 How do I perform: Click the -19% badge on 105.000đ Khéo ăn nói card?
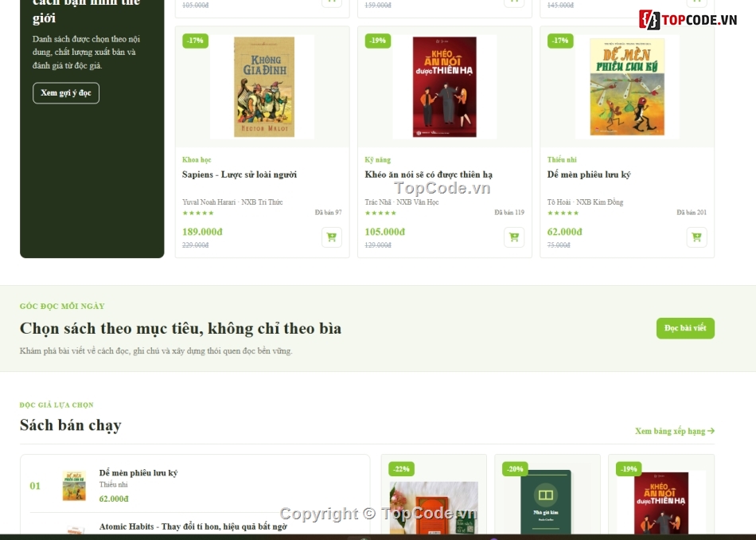[x=377, y=41]
